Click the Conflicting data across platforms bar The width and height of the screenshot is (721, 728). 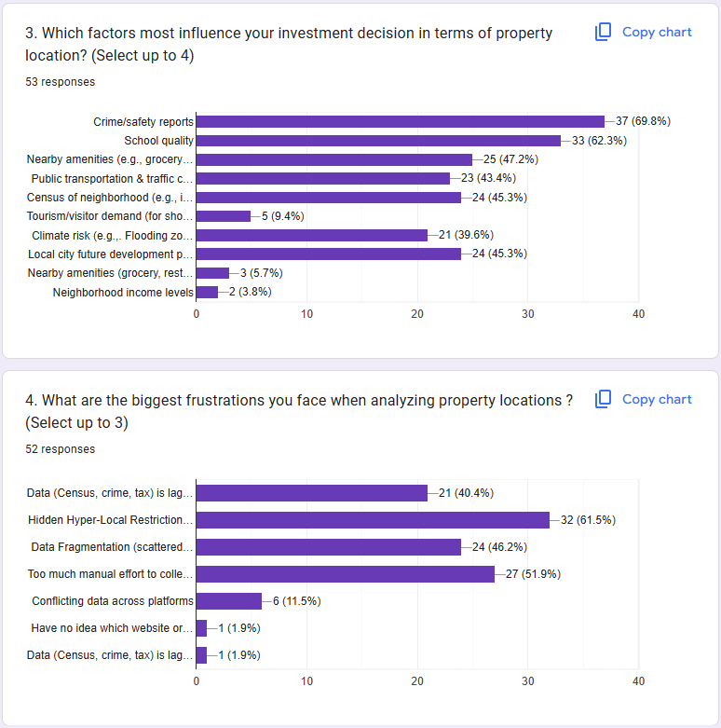click(x=229, y=601)
